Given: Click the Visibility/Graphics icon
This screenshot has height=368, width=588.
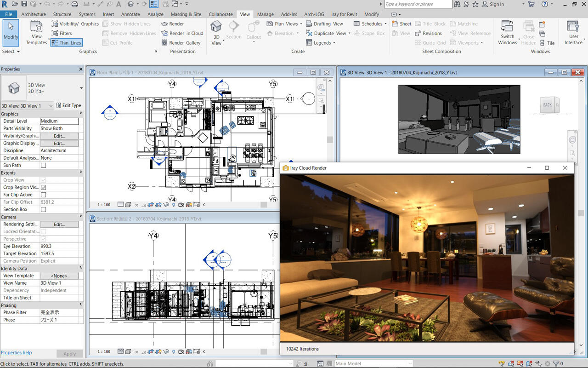Looking at the screenshot, I should 55,24.
